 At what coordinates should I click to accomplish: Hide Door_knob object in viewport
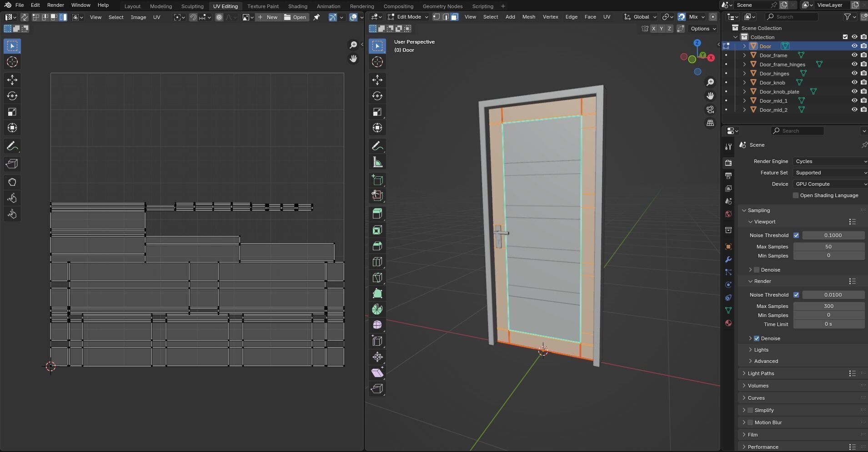tap(854, 83)
